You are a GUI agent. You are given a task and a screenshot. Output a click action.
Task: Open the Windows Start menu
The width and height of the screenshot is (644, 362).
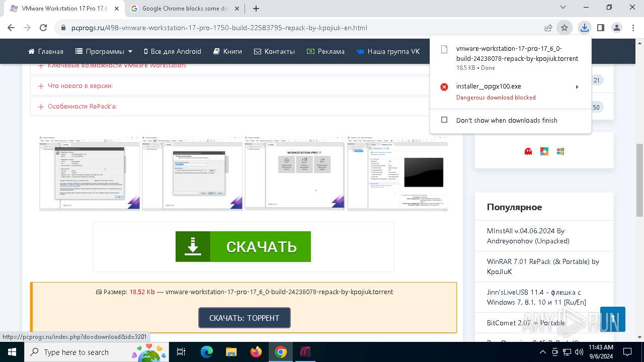(12, 352)
